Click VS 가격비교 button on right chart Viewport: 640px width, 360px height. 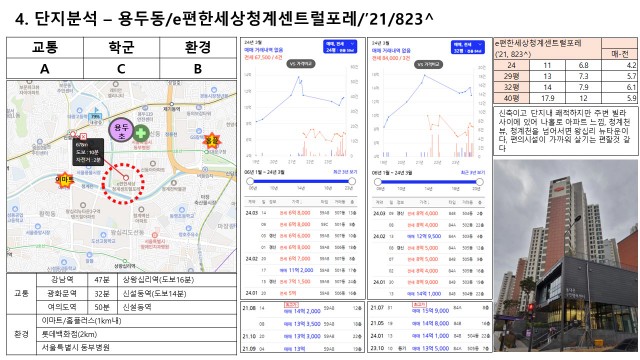[x=429, y=64]
